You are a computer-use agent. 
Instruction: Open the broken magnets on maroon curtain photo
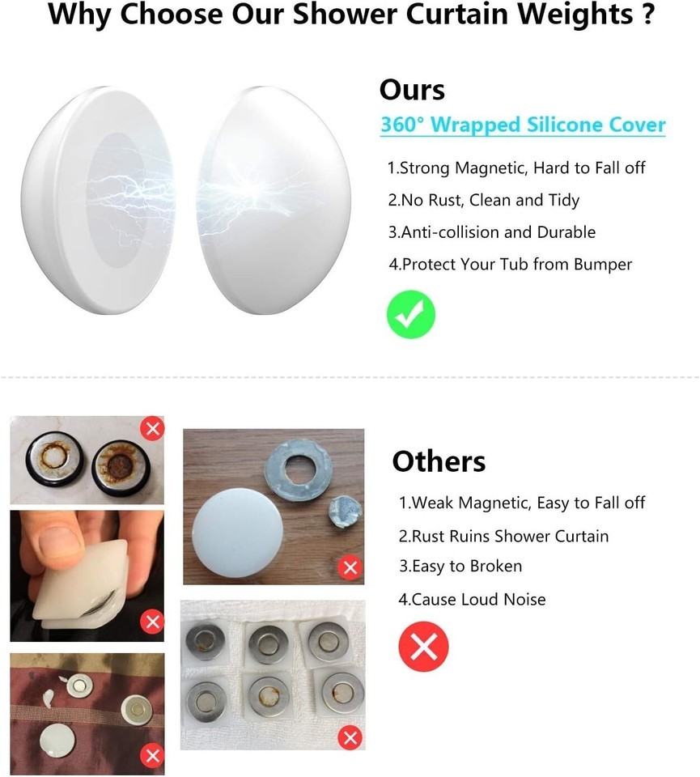coord(87,714)
